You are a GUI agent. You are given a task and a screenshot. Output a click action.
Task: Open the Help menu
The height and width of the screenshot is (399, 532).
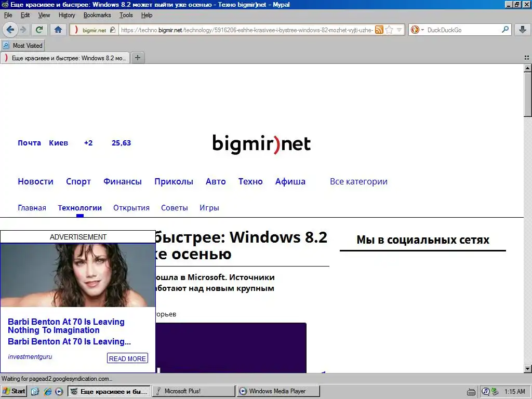147,15
